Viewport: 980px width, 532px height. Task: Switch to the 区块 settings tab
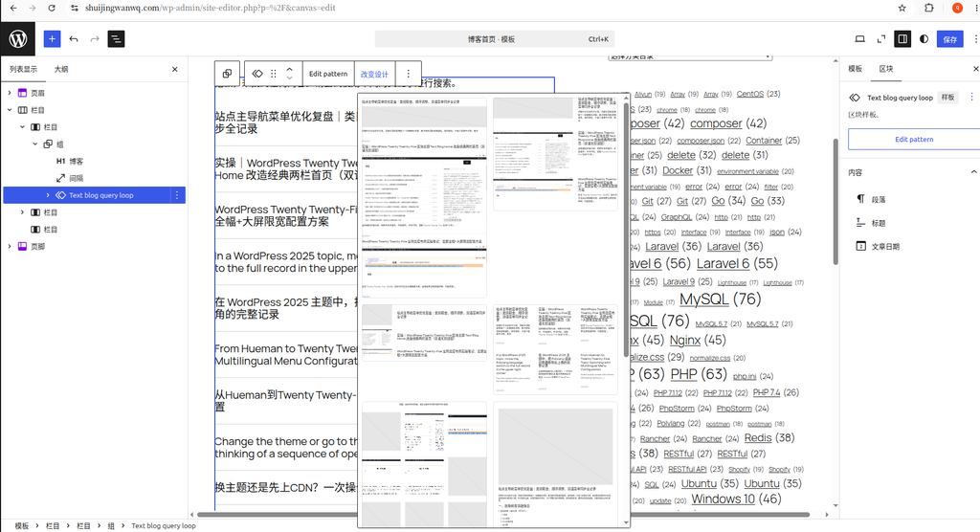pyautogui.click(x=886, y=69)
